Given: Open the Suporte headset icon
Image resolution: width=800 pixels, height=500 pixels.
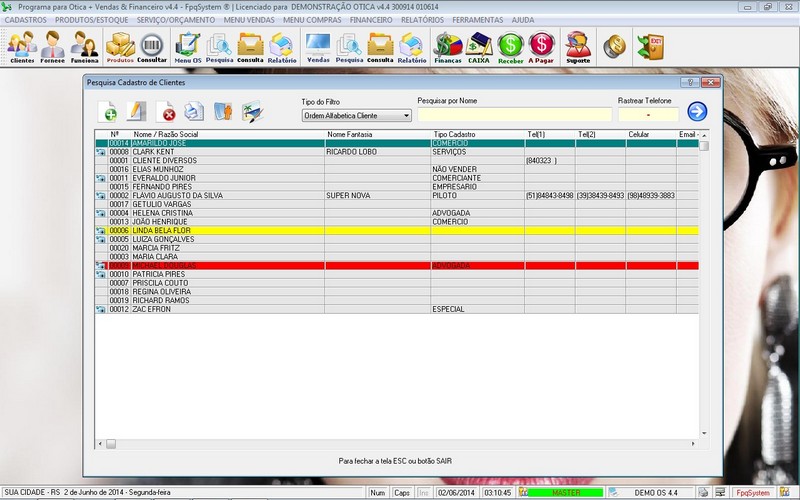Looking at the screenshot, I should (578, 47).
